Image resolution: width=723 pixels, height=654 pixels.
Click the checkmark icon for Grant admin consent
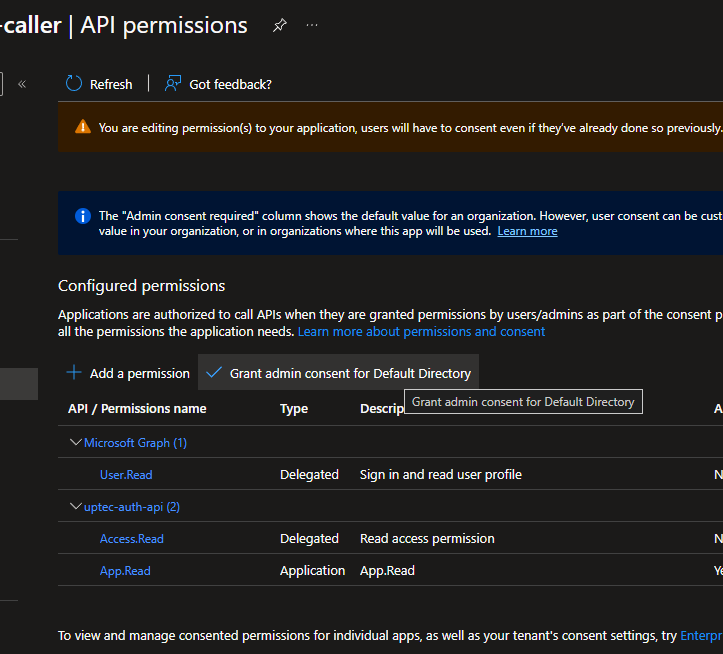point(213,373)
